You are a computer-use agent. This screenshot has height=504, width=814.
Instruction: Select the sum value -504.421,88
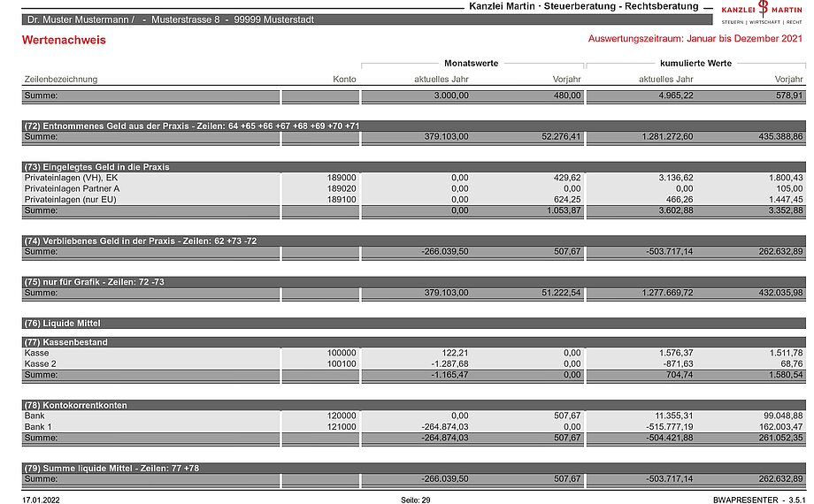pos(670,438)
